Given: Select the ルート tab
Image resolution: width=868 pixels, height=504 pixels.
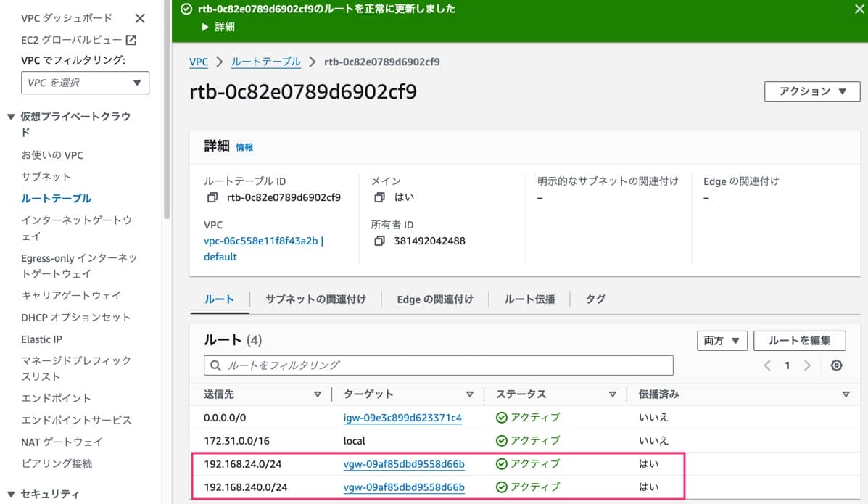Looking at the screenshot, I should [x=219, y=299].
